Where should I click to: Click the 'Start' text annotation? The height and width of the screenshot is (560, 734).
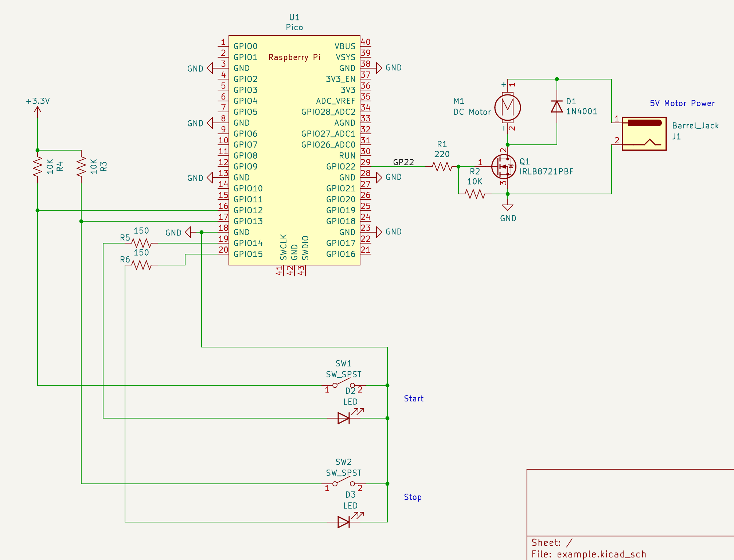(414, 398)
